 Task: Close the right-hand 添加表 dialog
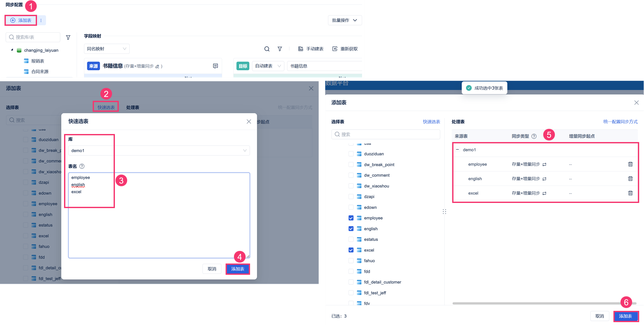tap(636, 103)
